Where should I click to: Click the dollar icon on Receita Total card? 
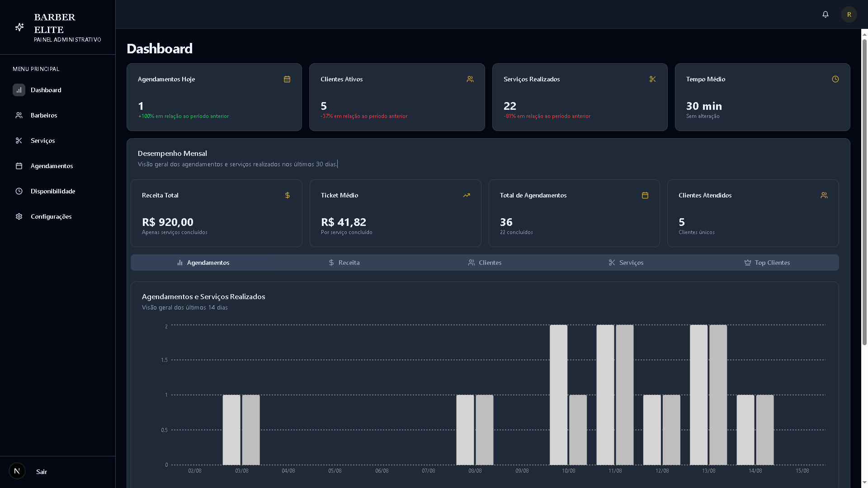point(287,195)
